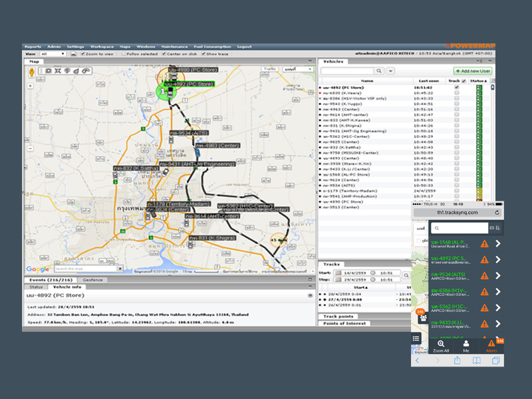Click Tracks start time clock icon
This screenshot has height=399, width=532.
(373, 273)
